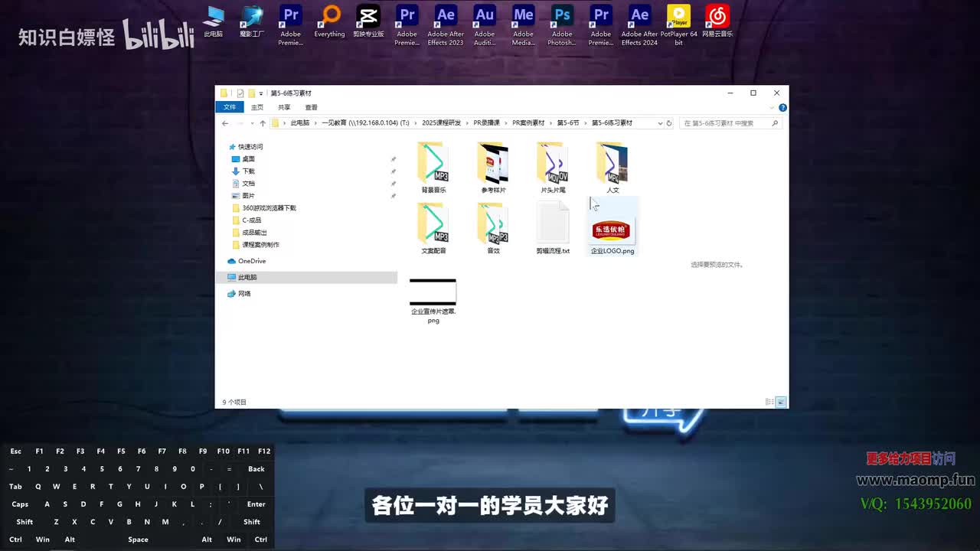The height and width of the screenshot is (551, 980).
Task: Select 企业LOGO.png image thumbnail
Action: click(612, 228)
